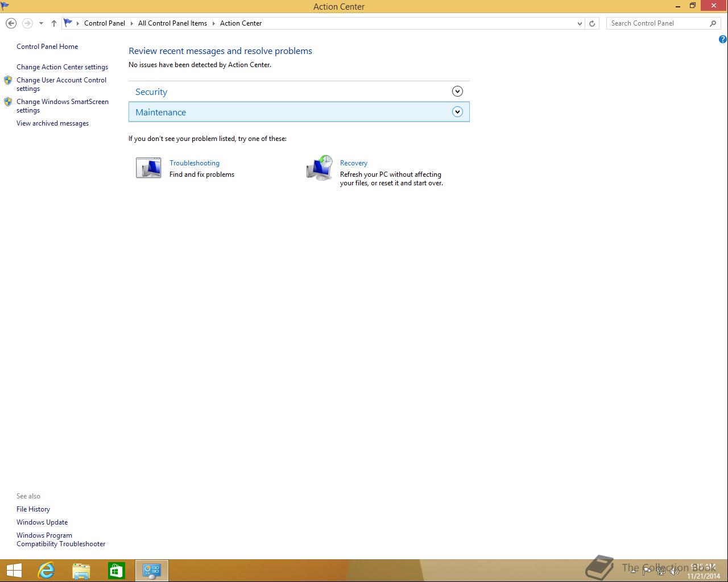728x582 pixels.
Task: Open Change User Account Control settings
Action: tap(61, 84)
